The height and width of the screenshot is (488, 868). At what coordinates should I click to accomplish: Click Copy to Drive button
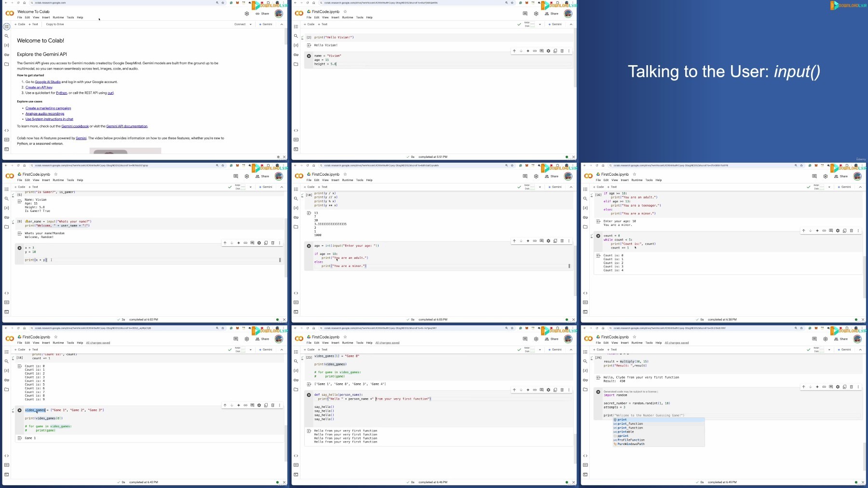(x=55, y=24)
